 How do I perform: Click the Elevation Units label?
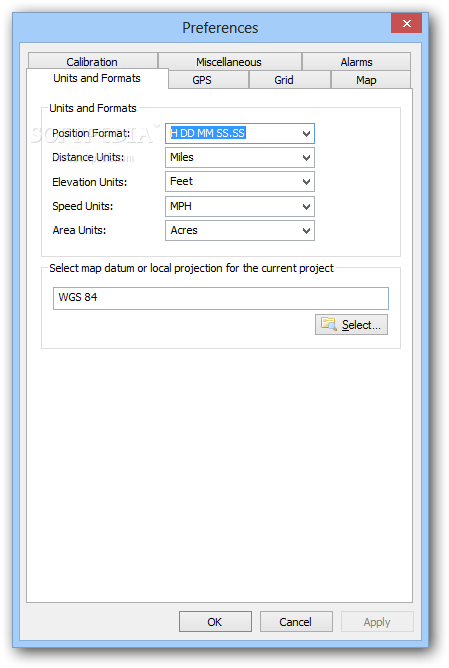click(89, 182)
